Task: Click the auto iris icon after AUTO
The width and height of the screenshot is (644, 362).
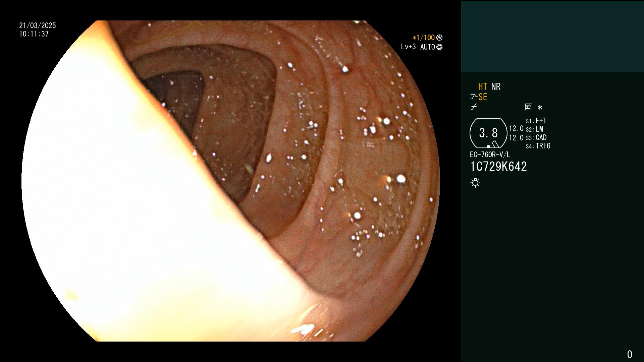Action: click(439, 47)
